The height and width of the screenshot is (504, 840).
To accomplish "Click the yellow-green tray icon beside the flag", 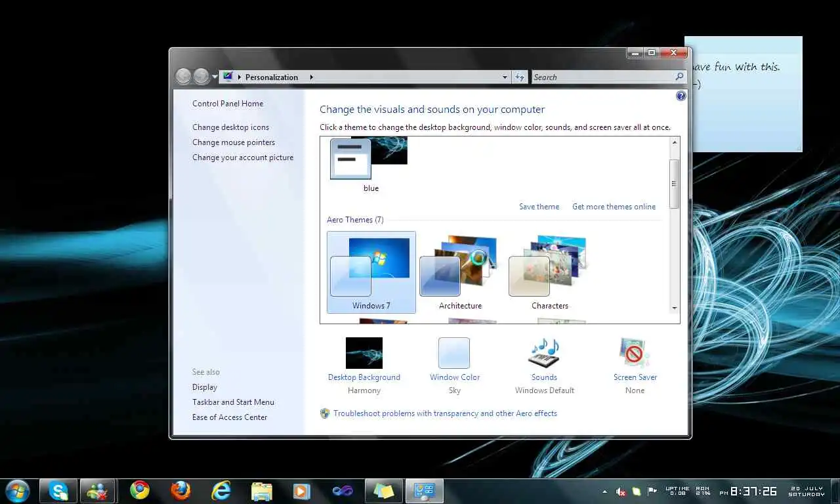I will click(x=637, y=491).
